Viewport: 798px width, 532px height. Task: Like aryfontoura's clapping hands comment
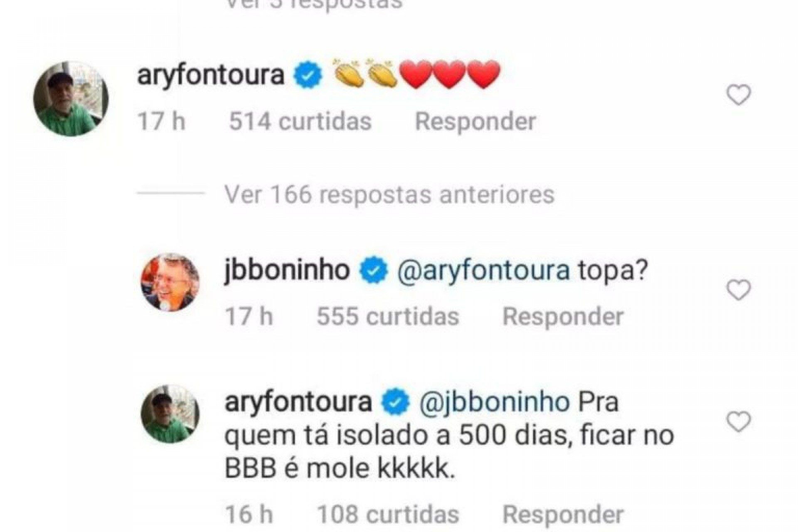739,95
